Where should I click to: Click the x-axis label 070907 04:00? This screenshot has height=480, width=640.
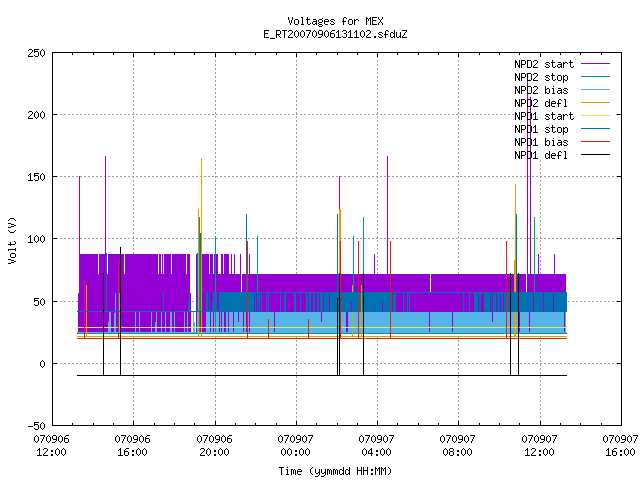coord(376,446)
